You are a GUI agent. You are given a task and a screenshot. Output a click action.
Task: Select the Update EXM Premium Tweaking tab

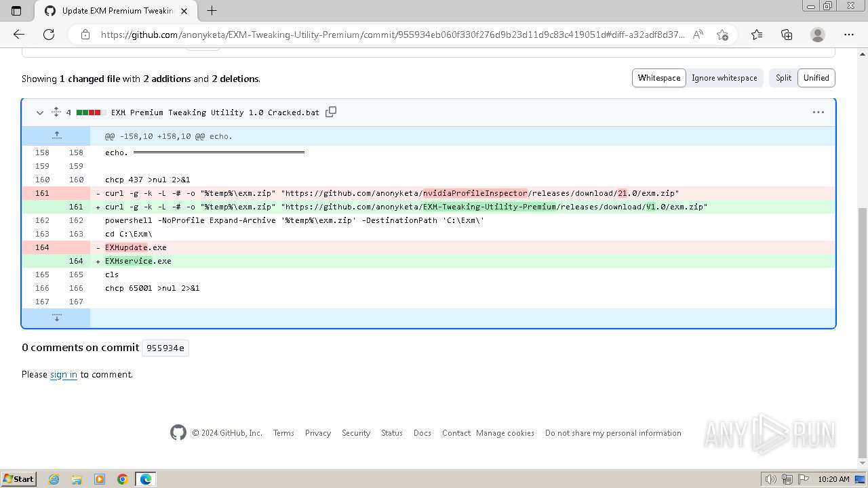[117, 11]
